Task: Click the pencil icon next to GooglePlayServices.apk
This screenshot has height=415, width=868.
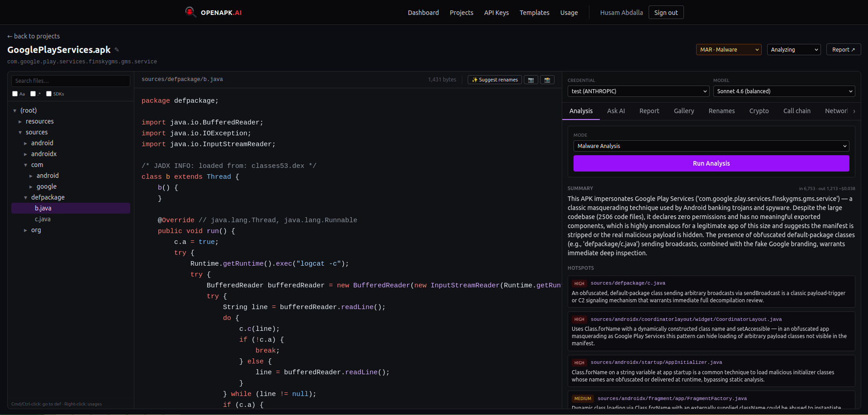Action: pyautogui.click(x=117, y=50)
